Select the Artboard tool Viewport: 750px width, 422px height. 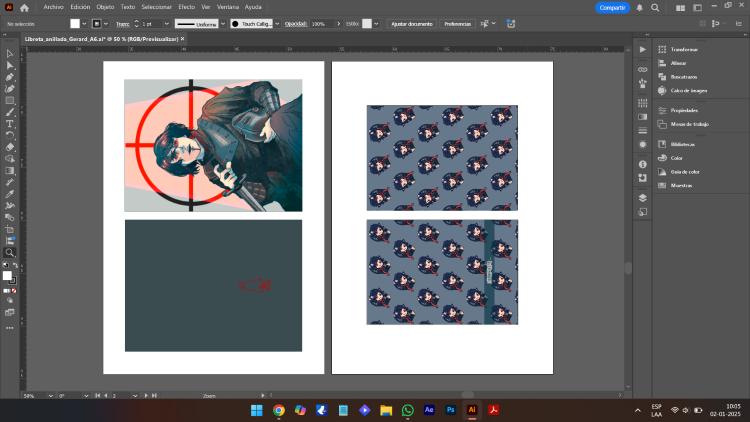tap(10, 229)
